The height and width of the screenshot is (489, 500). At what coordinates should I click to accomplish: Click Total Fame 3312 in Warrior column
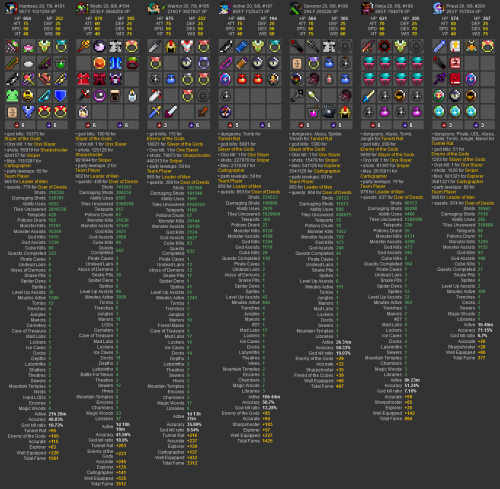pyautogui.click(x=180, y=463)
